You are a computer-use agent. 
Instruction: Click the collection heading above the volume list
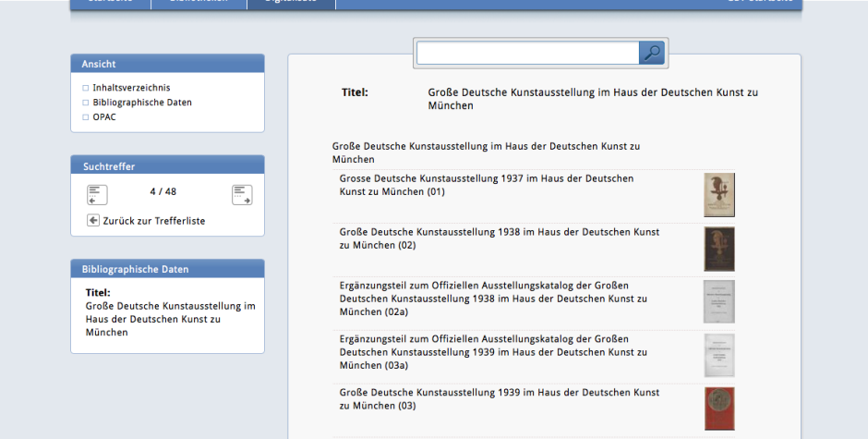coord(486,152)
